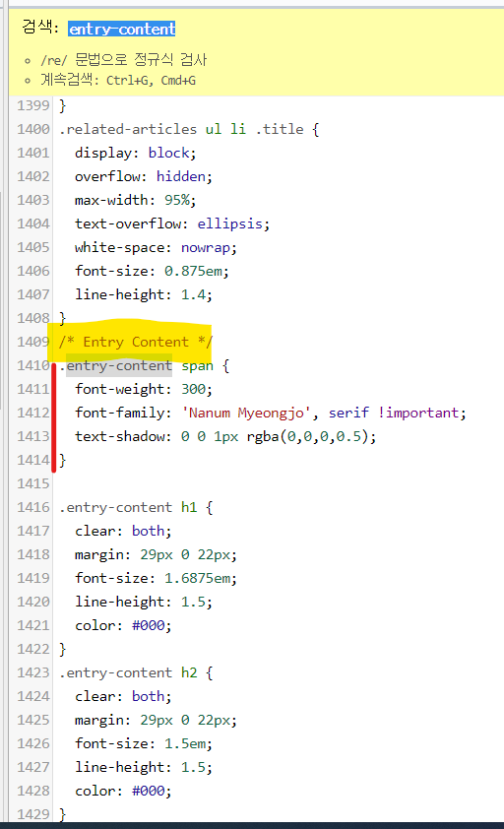
Task: Click the '.entry-content h1 {' selector line
Action: pyautogui.click(x=136, y=507)
